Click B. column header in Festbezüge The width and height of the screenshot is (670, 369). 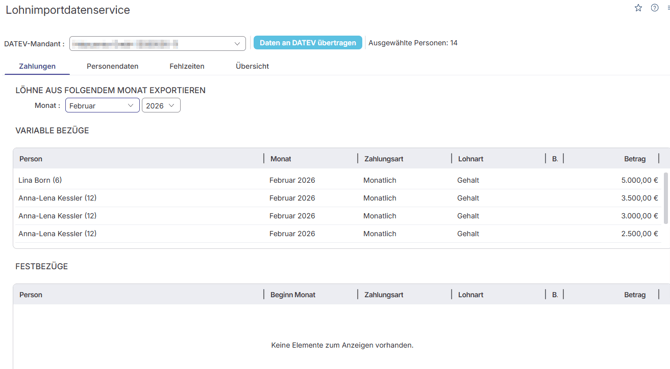coord(555,295)
